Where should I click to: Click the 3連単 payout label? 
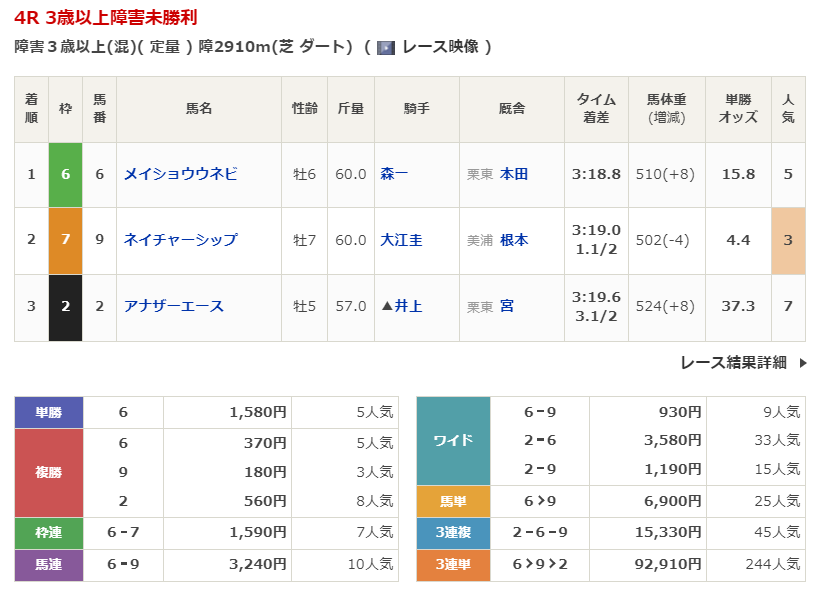[452, 565]
